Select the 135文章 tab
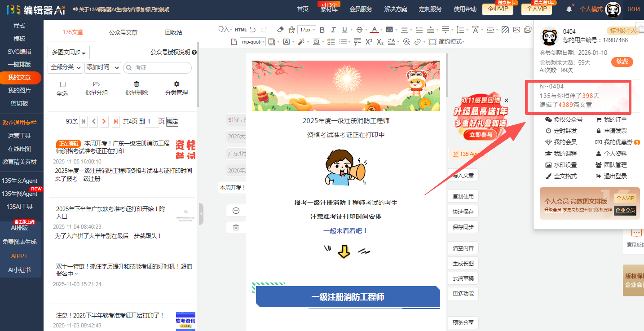The width and height of the screenshot is (644, 331). coord(73,32)
